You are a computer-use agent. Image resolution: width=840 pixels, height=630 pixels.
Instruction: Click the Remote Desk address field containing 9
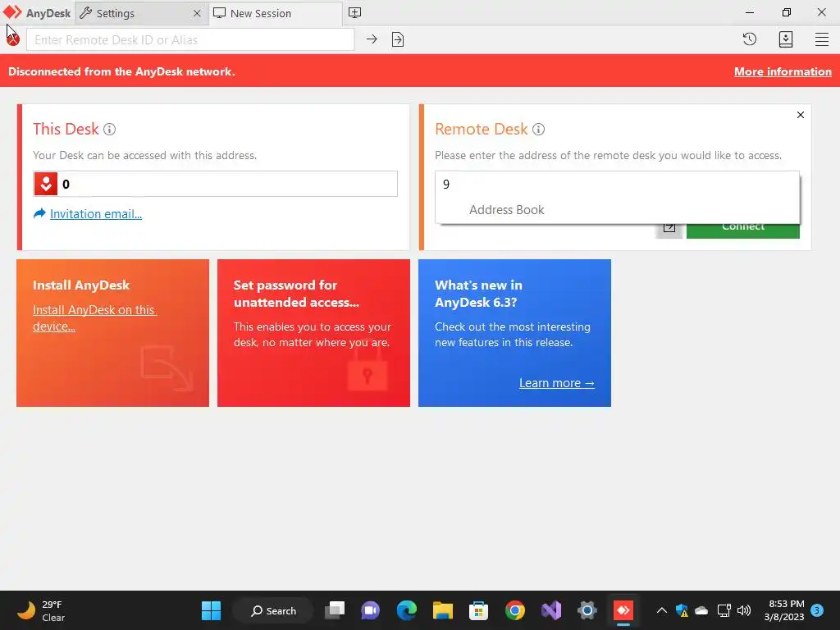[x=617, y=185]
